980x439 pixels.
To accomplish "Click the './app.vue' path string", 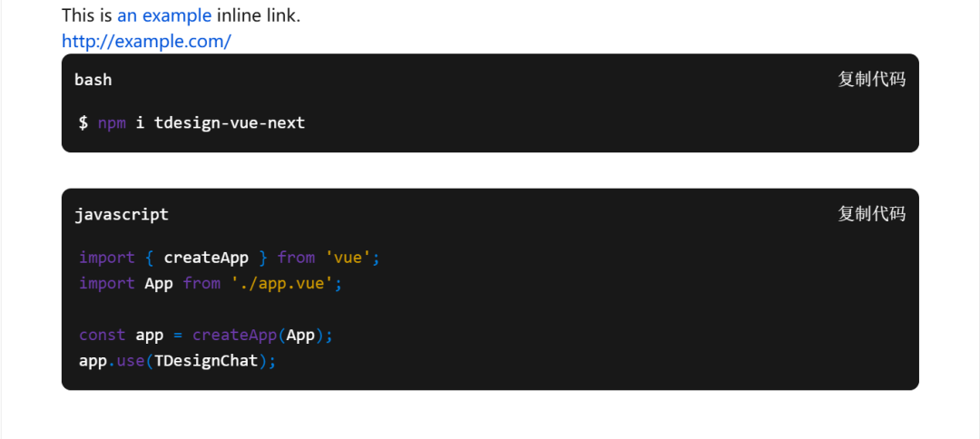I will click(281, 283).
